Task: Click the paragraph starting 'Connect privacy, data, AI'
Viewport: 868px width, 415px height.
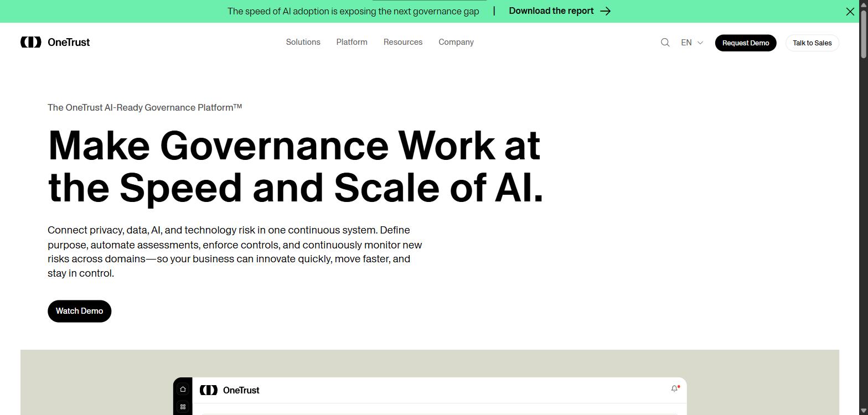Action: pyautogui.click(x=235, y=252)
